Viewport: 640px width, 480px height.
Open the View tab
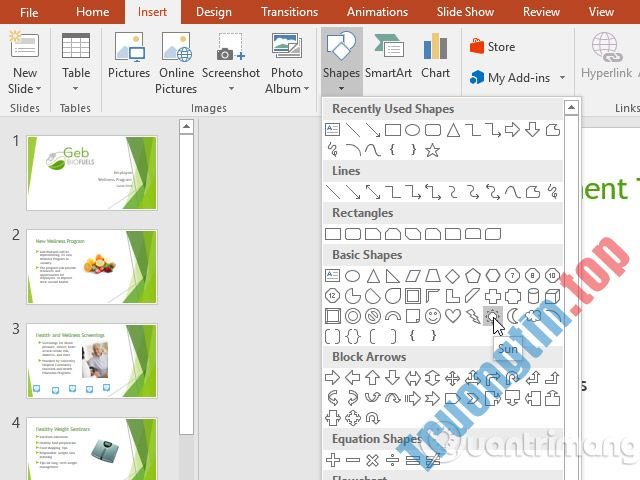pos(601,12)
